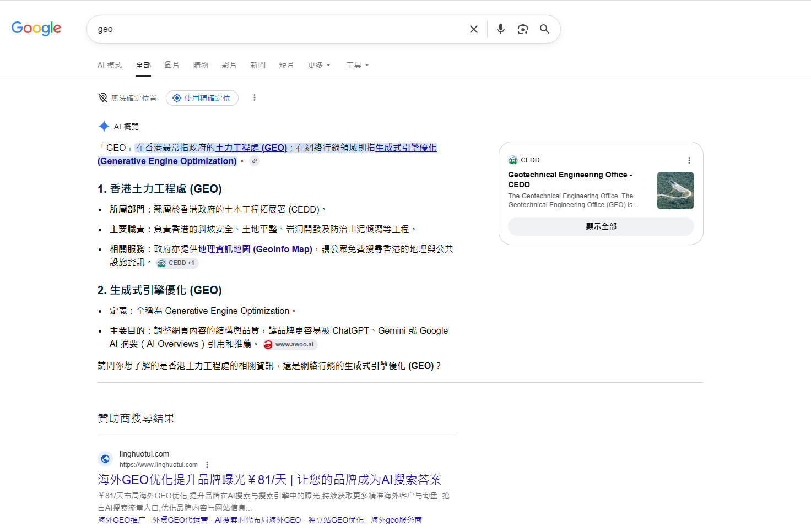Click the linghuotui.com globe favicon

click(105, 459)
